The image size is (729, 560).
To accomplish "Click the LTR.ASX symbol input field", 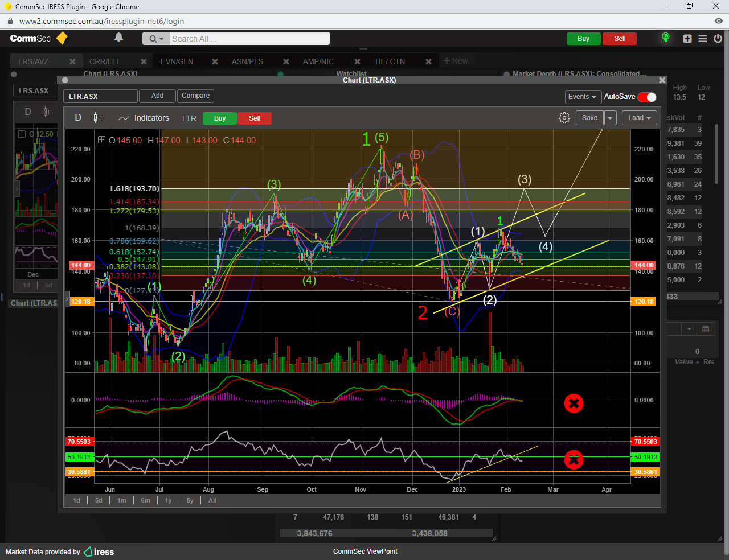I will [100, 96].
